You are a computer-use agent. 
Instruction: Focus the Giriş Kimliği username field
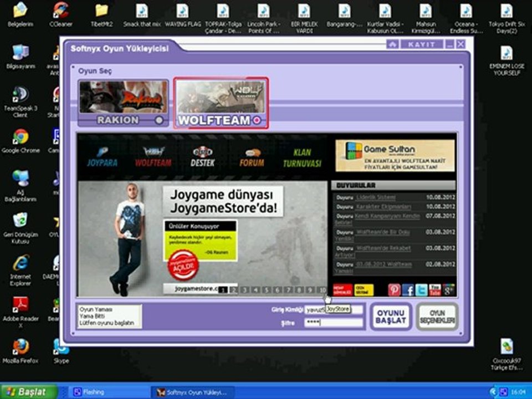point(334,309)
